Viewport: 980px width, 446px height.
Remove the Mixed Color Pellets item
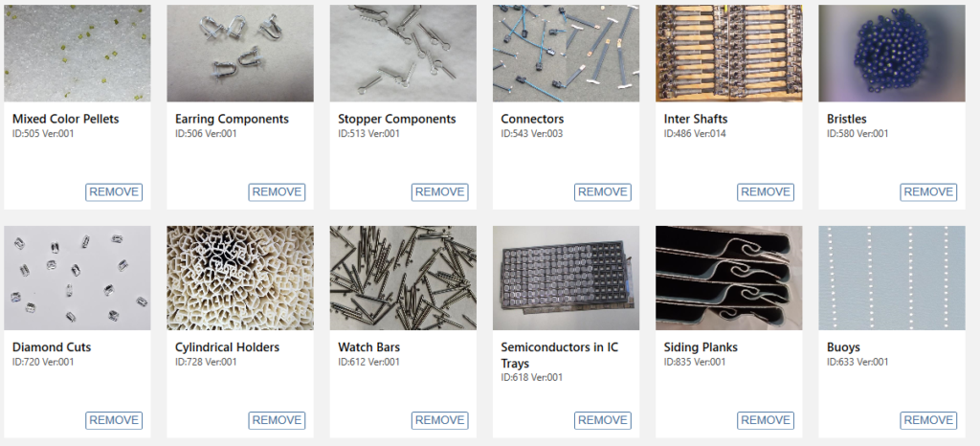click(114, 192)
